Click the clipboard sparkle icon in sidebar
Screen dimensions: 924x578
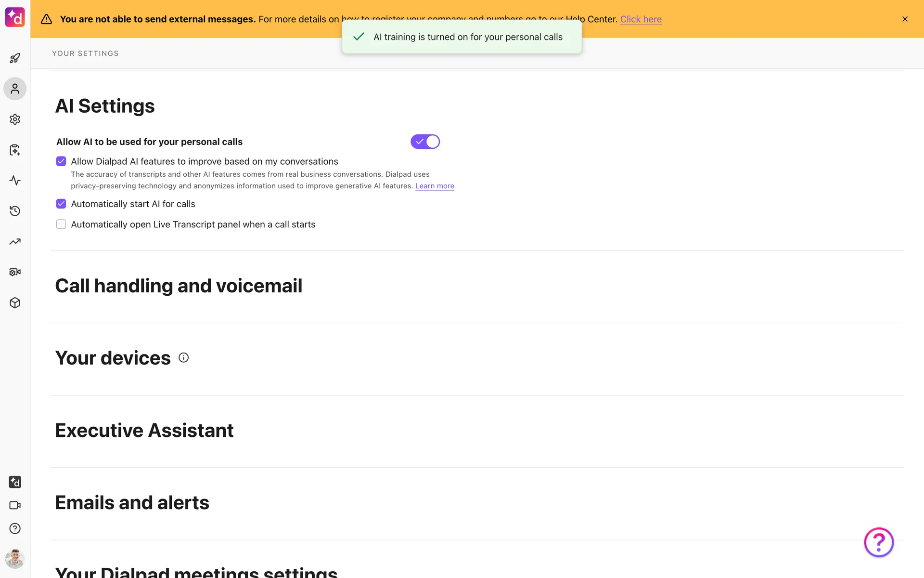(x=15, y=150)
